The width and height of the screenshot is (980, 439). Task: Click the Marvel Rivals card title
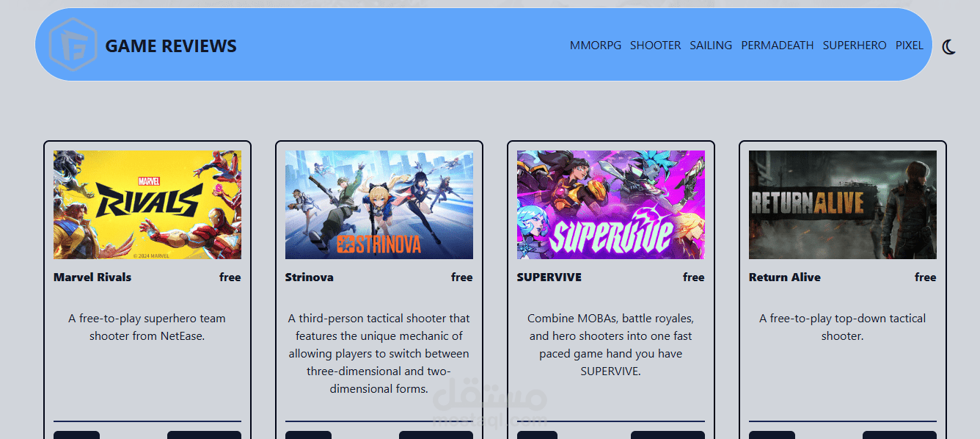coord(92,277)
